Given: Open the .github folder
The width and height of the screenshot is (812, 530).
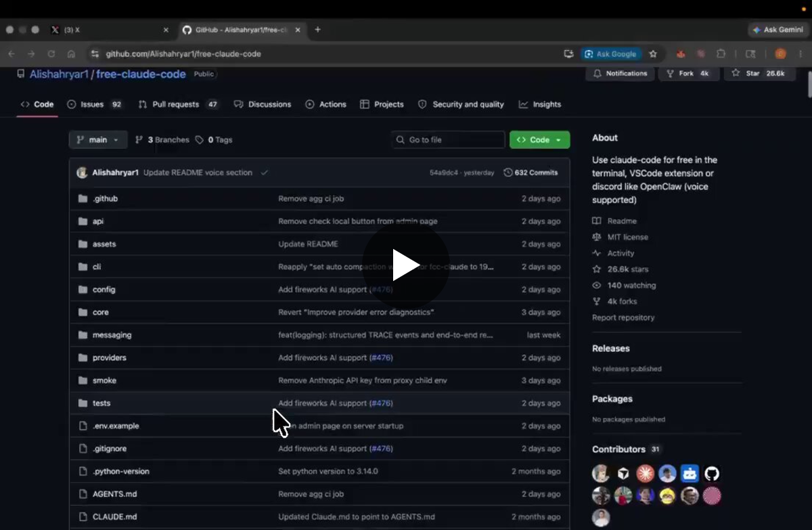Looking at the screenshot, I should pos(105,198).
